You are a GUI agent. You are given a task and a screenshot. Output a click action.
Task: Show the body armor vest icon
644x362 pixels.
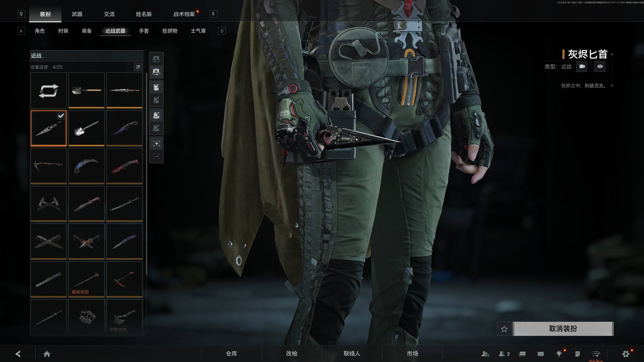pyautogui.click(x=156, y=87)
